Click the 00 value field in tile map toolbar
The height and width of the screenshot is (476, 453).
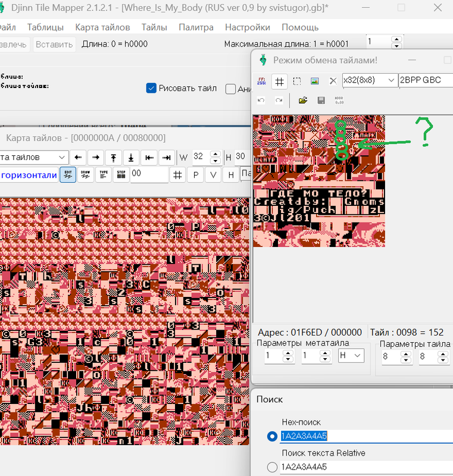click(x=149, y=175)
